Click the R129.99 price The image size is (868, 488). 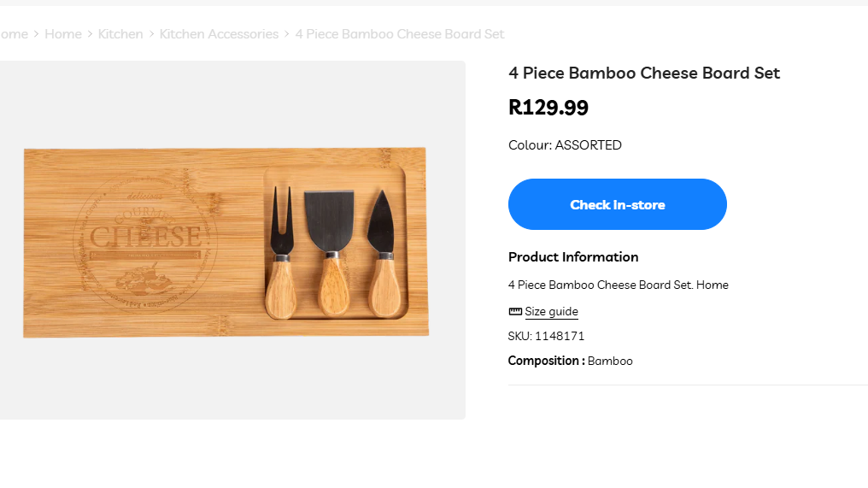click(548, 108)
